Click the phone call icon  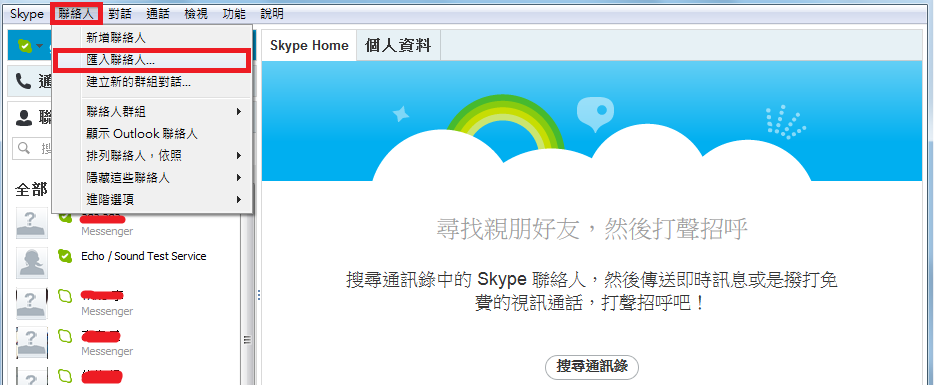[23, 82]
